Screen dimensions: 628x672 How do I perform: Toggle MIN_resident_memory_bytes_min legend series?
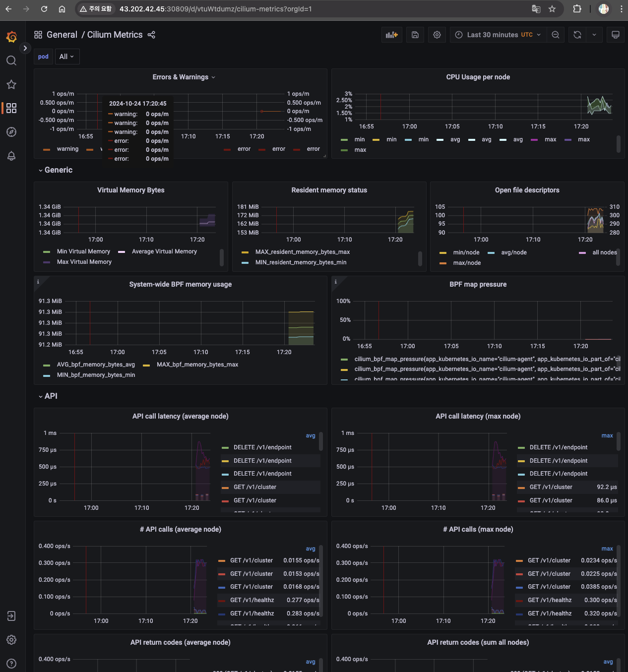coord(301,262)
